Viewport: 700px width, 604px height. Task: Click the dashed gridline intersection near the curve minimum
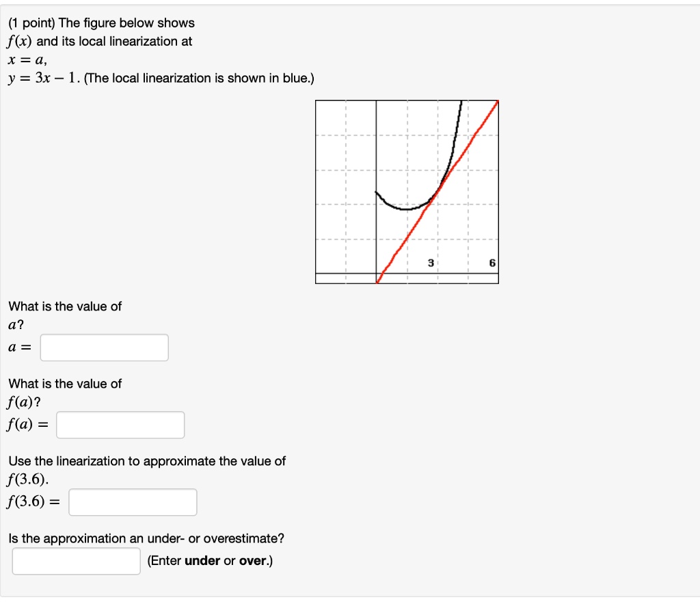pyautogui.click(x=407, y=204)
